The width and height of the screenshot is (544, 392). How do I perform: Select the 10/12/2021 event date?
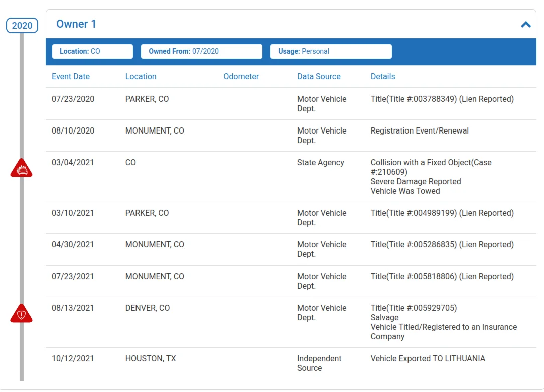point(73,358)
